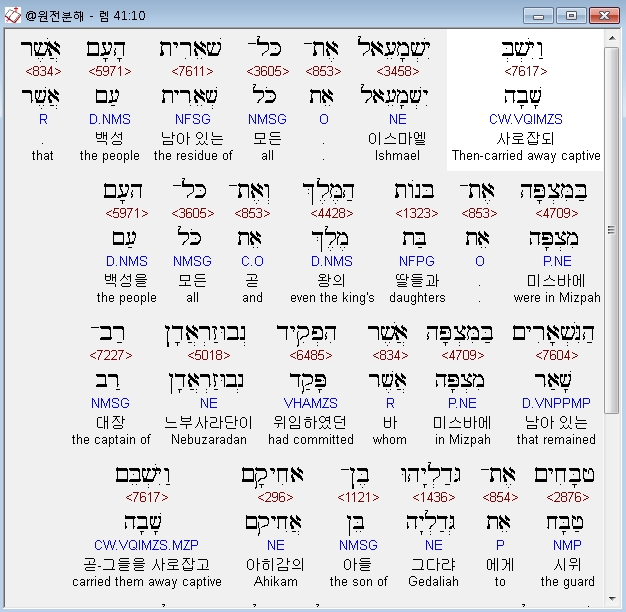
Task: Click Korean gloss 위임하였던
Action: pyautogui.click(x=310, y=422)
